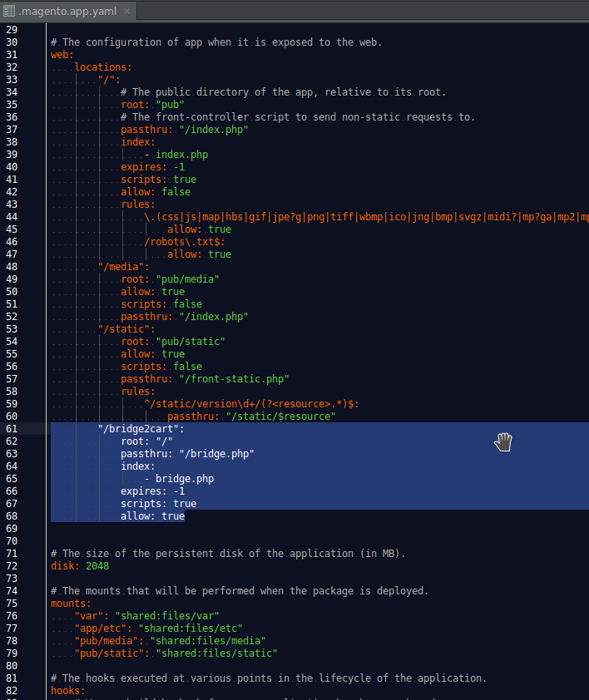Close the .magento.app.yaml tab
This screenshot has width=589, height=700.
[x=127, y=10]
